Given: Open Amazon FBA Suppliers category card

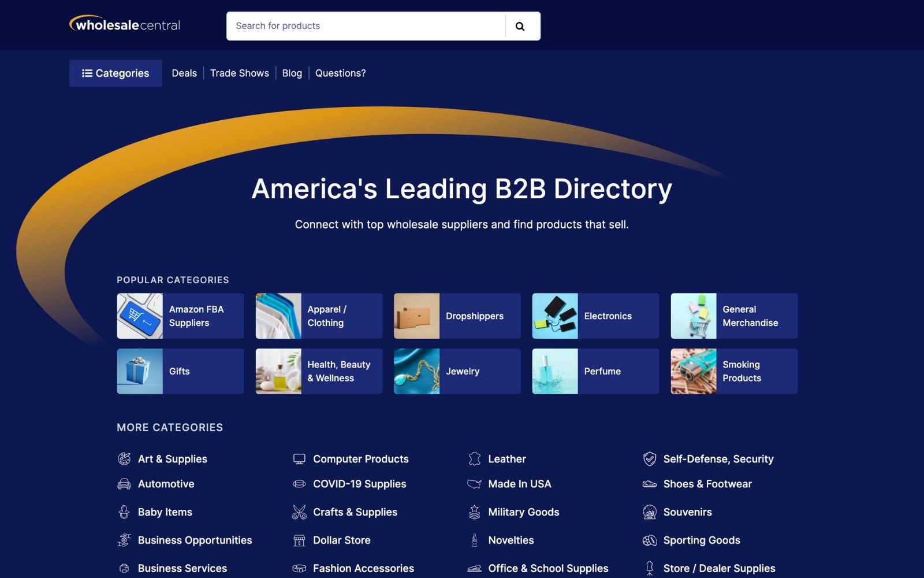Looking at the screenshot, I should [180, 316].
